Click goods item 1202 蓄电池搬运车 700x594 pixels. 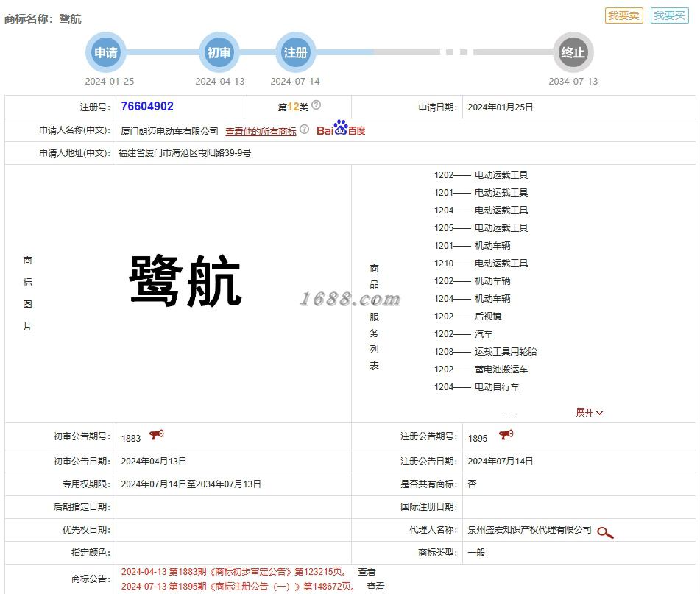[481, 369]
